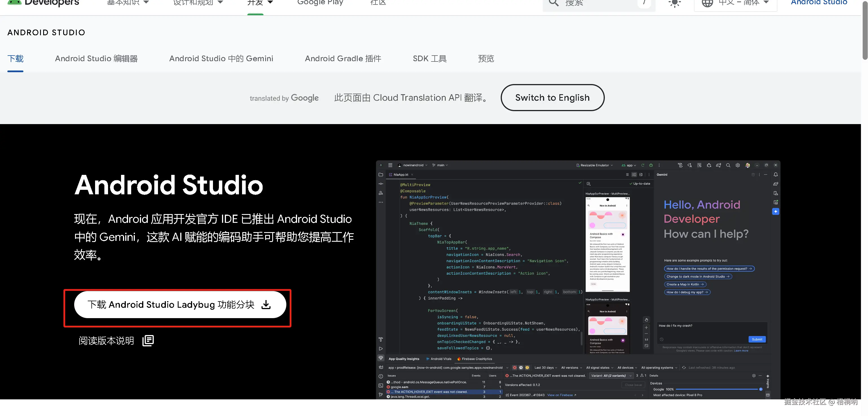Open the Last 30 days filter dropdown
The height and width of the screenshot is (416, 868).
(546, 367)
